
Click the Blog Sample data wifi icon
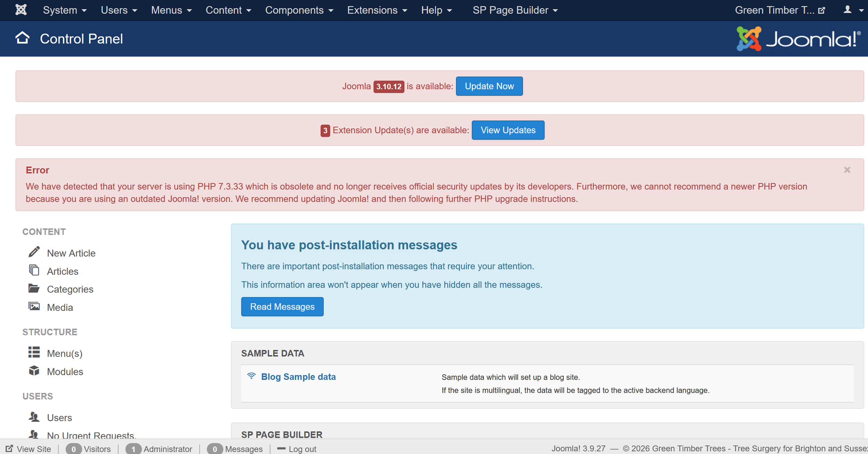click(x=251, y=376)
